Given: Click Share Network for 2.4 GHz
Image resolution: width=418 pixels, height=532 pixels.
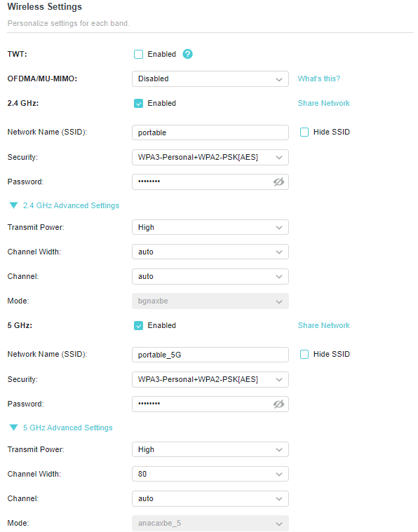Looking at the screenshot, I should pos(323,103).
